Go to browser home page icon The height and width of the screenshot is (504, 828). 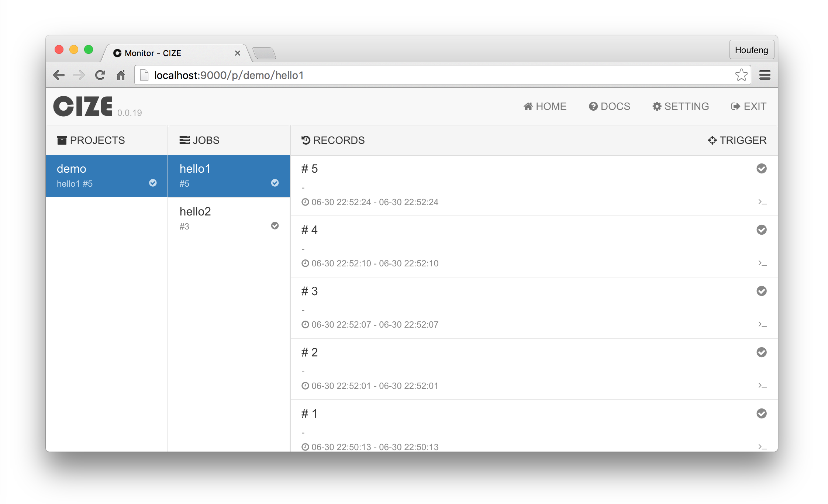121,75
